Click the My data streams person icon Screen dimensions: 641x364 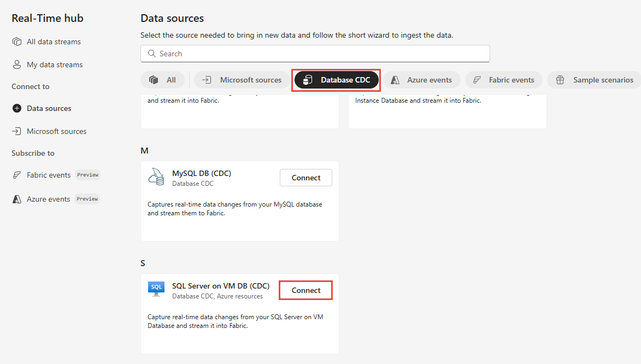pyautogui.click(x=17, y=64)
